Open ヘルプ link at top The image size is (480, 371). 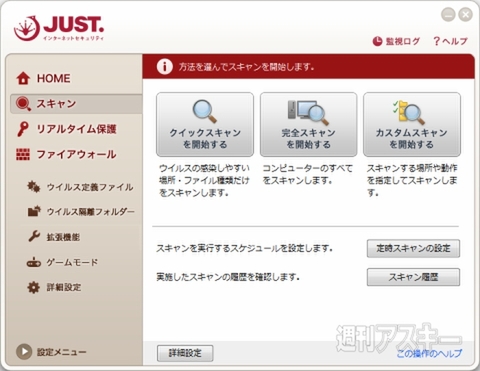(451, 41)
